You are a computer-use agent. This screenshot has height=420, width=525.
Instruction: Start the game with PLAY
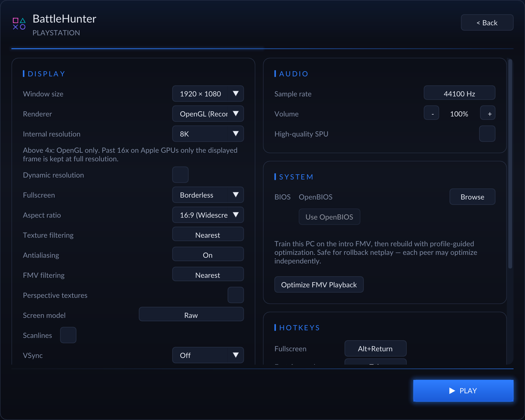(463, 390)
